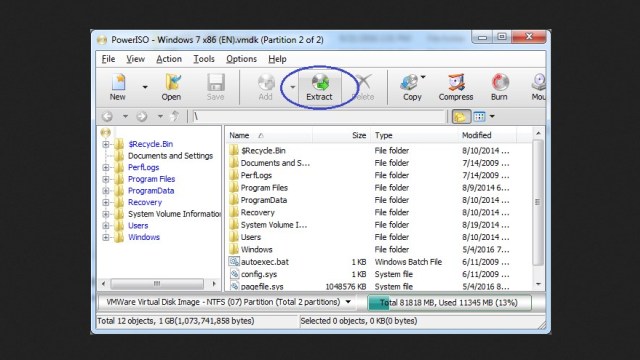Sort by the Size column header
The width and height of the screenshot is (640, 360).
[x=341, y=136]
